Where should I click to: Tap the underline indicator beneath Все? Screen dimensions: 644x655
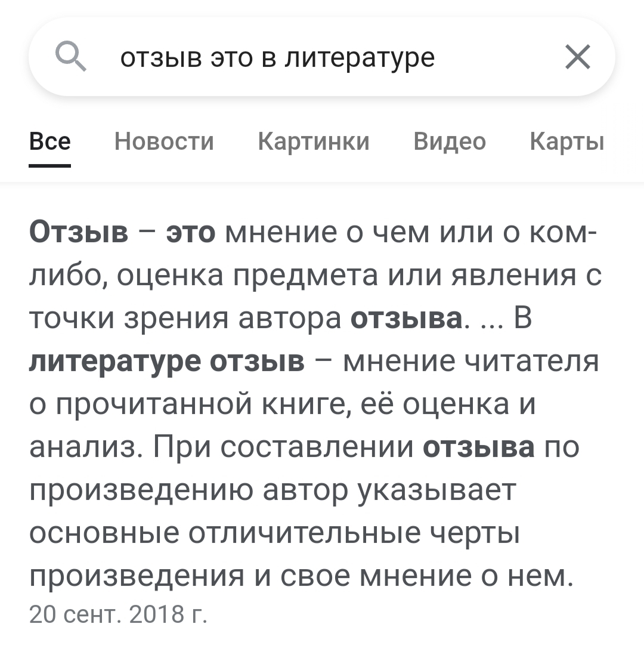50,166
